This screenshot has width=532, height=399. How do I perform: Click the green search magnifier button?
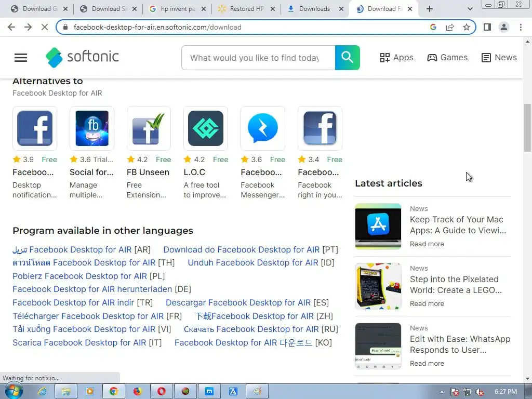(347, 58)
